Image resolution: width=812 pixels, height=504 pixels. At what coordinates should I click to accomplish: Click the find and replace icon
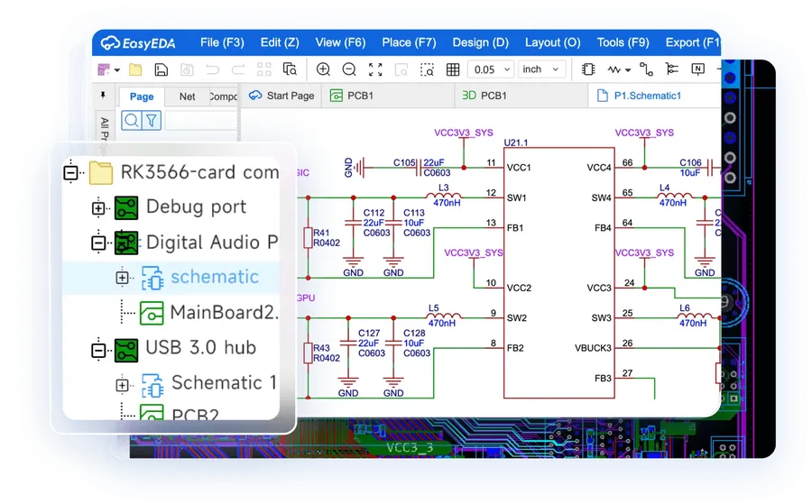pos(290,69)
